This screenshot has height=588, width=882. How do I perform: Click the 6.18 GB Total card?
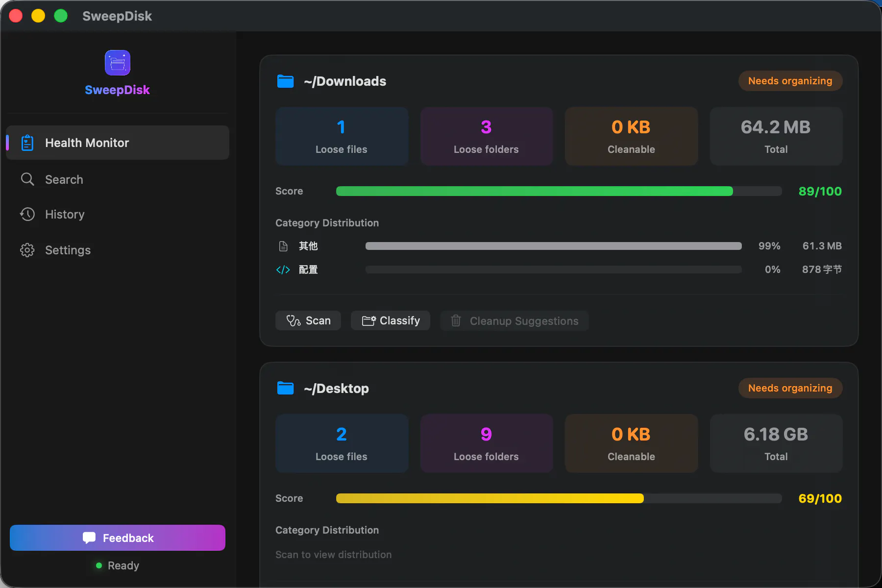(776, 443)
